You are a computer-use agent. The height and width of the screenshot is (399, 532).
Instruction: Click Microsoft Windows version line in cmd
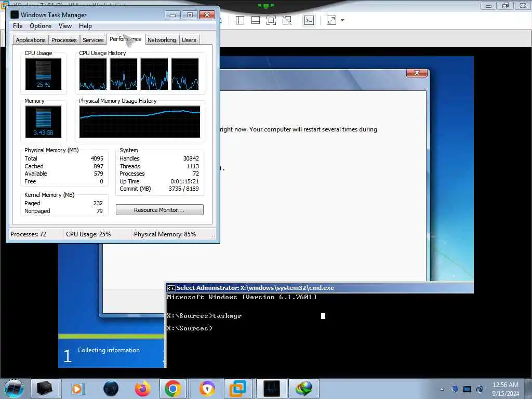point(242,297)
